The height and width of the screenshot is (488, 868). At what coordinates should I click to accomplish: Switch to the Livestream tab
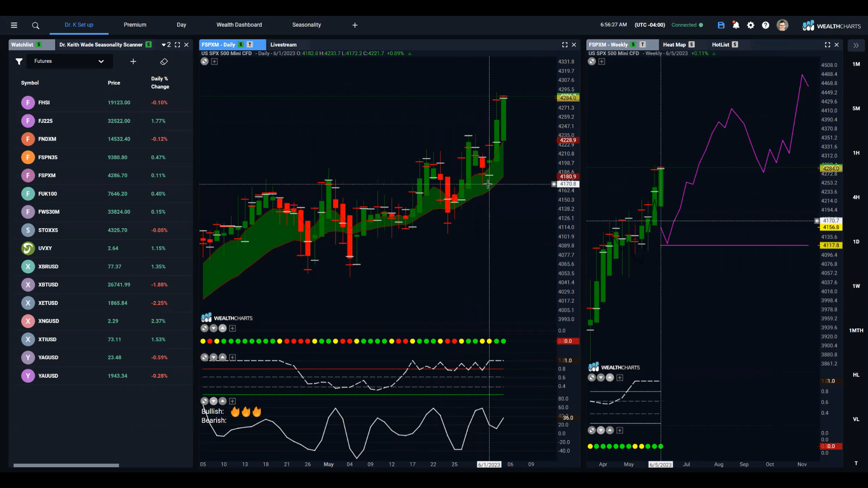(x=283, y=45)
